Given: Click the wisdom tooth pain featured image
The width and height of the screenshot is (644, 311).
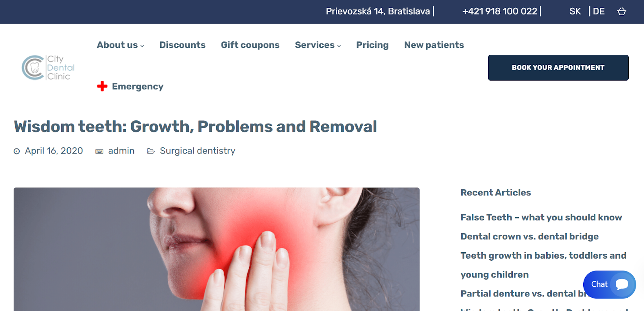Looking at the screenshot, I should (x=217, y=249).
